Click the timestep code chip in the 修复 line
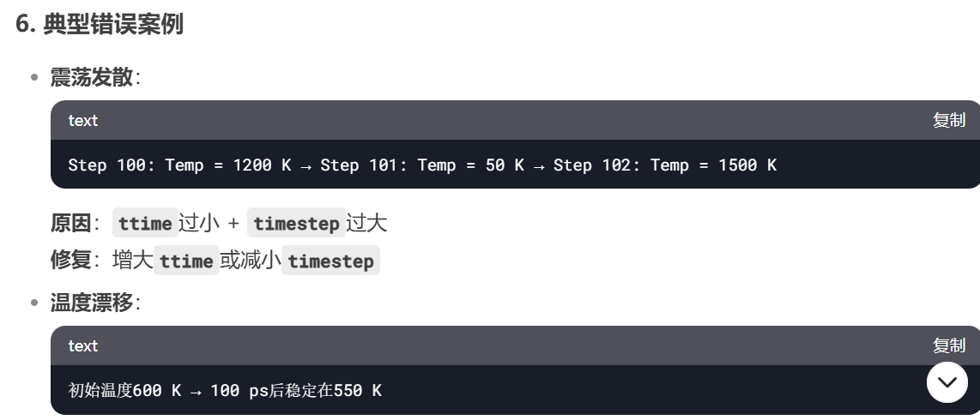 point(330,261)
